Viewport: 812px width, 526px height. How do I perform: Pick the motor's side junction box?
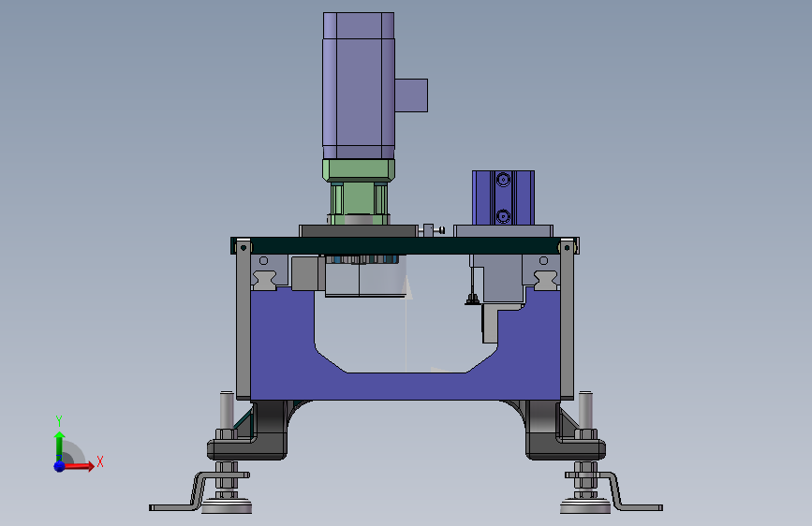pos(412,95)
